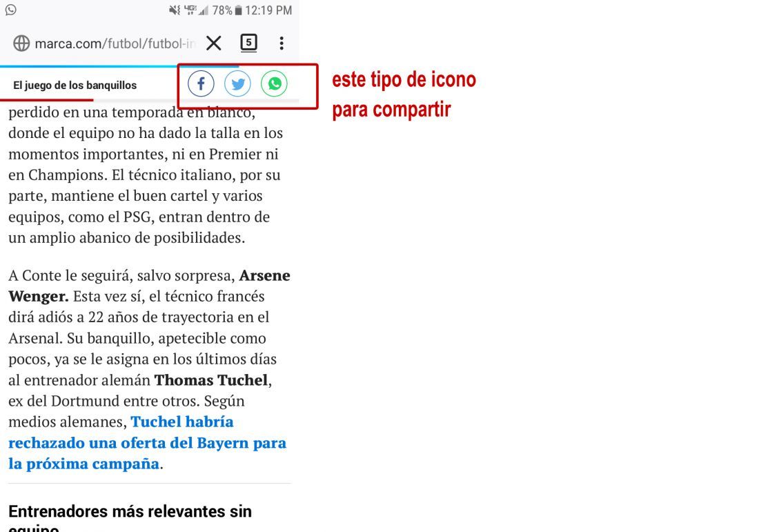Share the article on Facebook
Viewport: 759px width, 532px height.
[201, 83]
